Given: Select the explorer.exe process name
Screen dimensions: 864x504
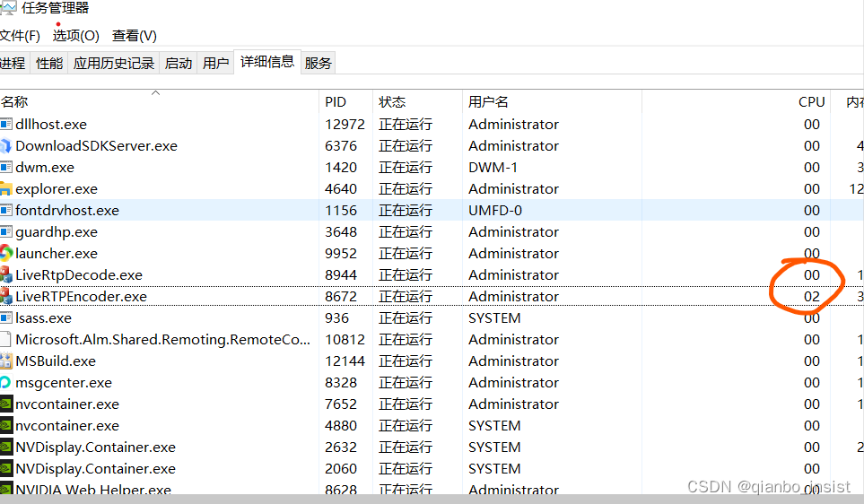Looking at the screenshot, I should [x=57, y=189].
